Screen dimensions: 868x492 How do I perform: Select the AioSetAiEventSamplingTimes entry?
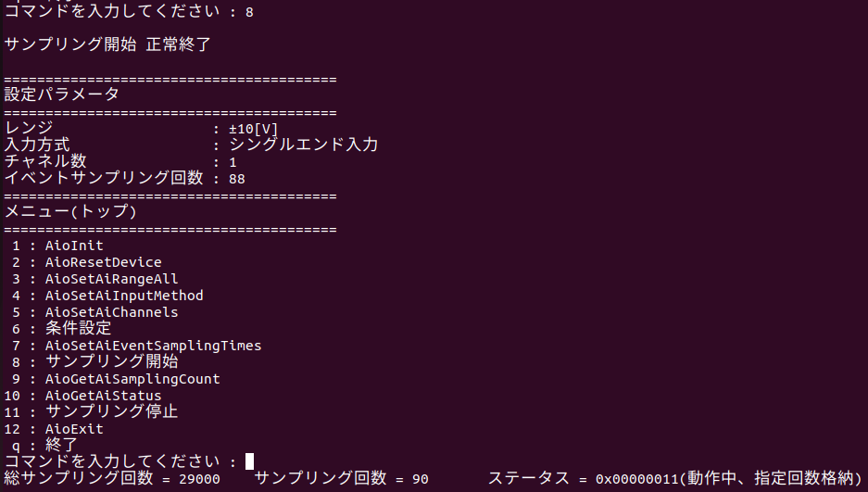pos(153,346)
